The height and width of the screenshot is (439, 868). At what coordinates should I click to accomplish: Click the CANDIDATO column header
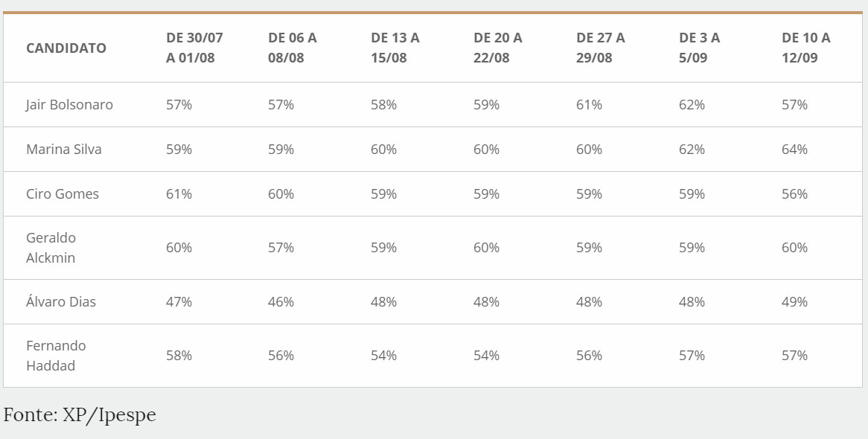[66, 48]
